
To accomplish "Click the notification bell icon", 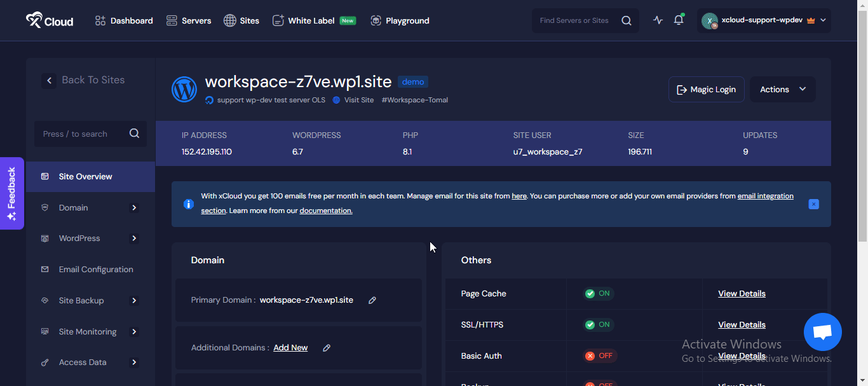I will [679, 20].
